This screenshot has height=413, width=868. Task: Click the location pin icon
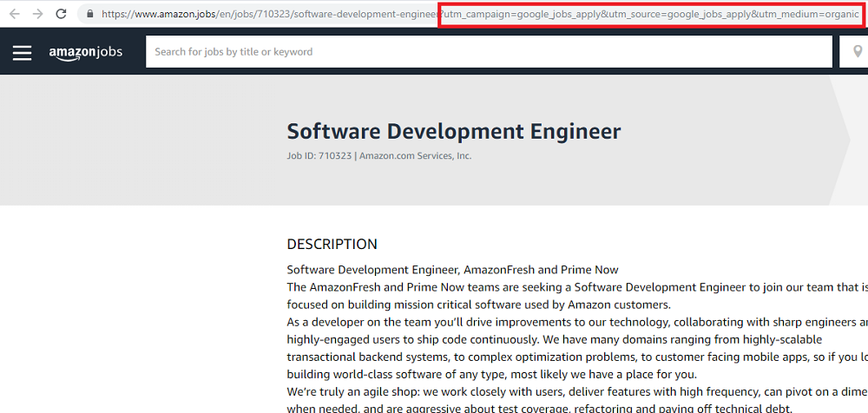coord(858,51)
